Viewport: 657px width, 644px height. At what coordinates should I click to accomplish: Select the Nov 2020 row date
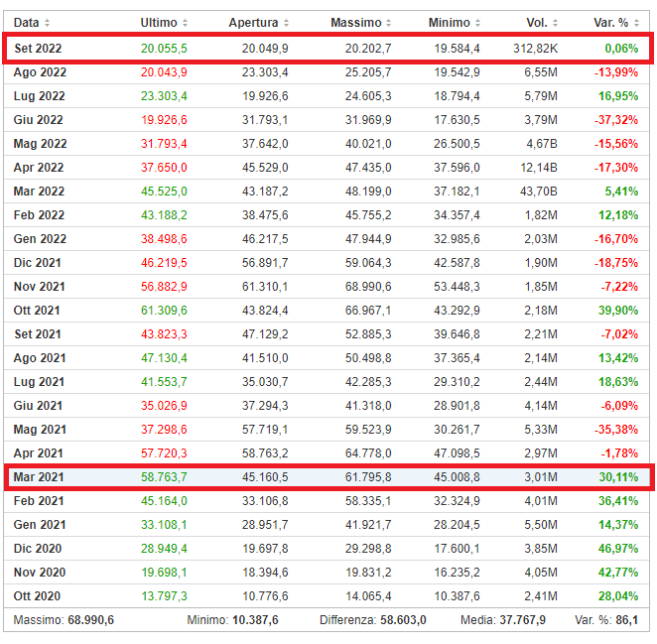pos(40,573)
